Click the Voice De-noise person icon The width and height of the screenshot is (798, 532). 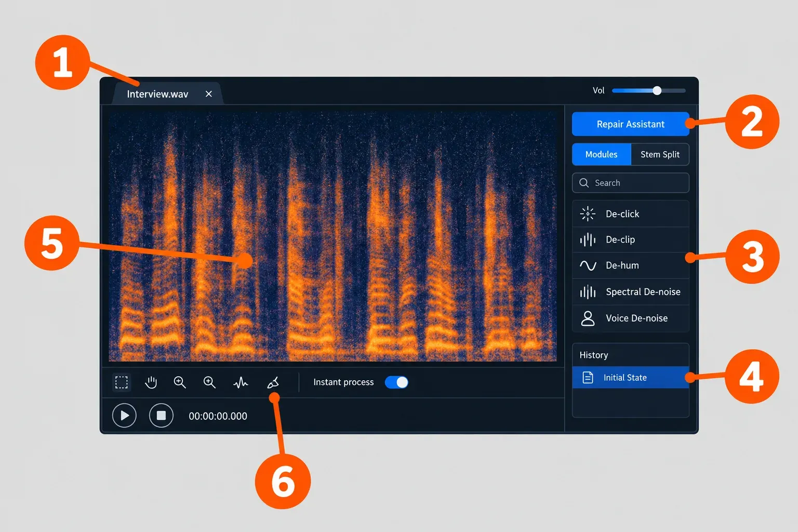[588, 318]
